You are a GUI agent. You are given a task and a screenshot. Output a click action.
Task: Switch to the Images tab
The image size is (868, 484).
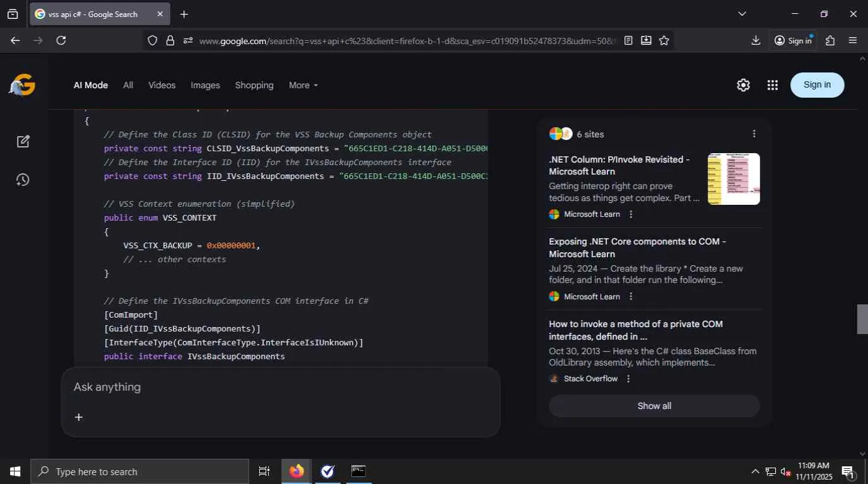point(206,85)
